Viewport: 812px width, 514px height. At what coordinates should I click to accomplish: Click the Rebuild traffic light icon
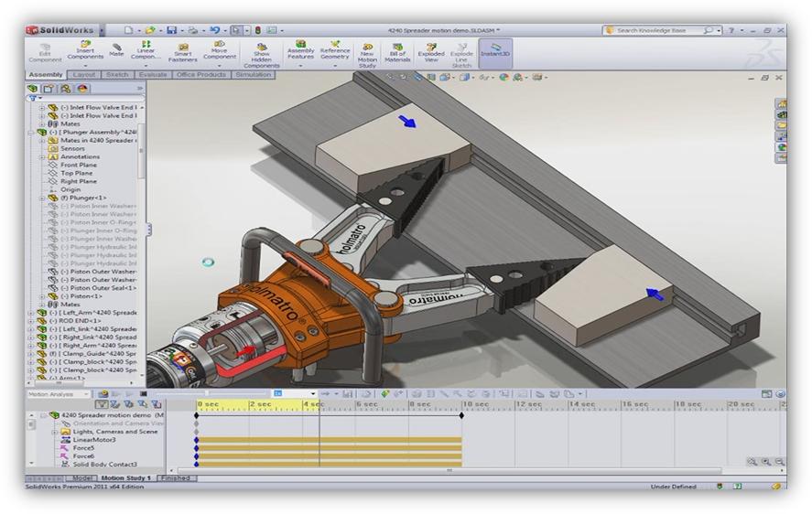pyautogui.click(x=258, y=30)
